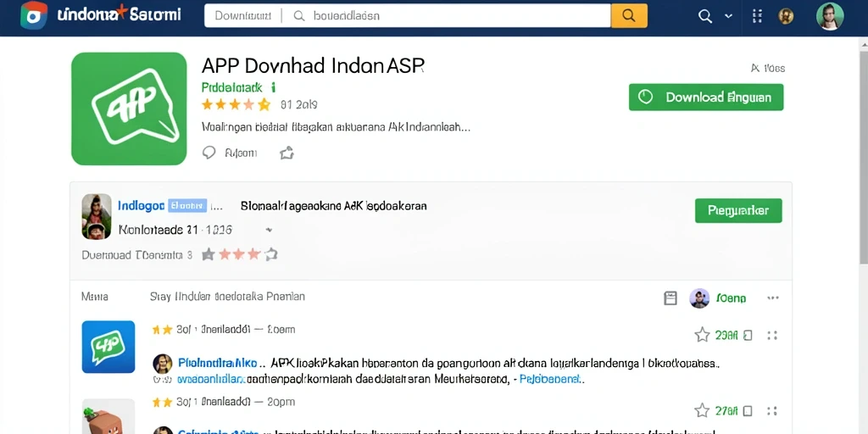Viewport: 868px width, 434px height.
Task: Open the three-dot menu beside reviewer
Action: point(773,298)
